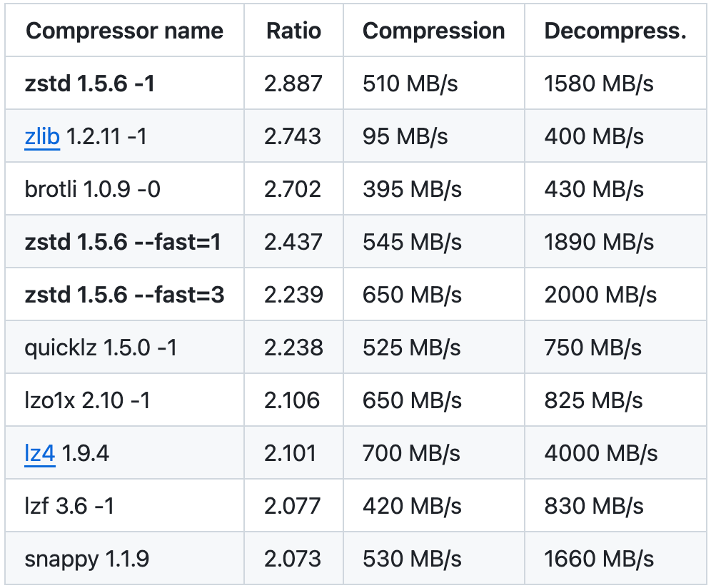
Task: Click the Compressor name column header
Action: click(124, 31)
